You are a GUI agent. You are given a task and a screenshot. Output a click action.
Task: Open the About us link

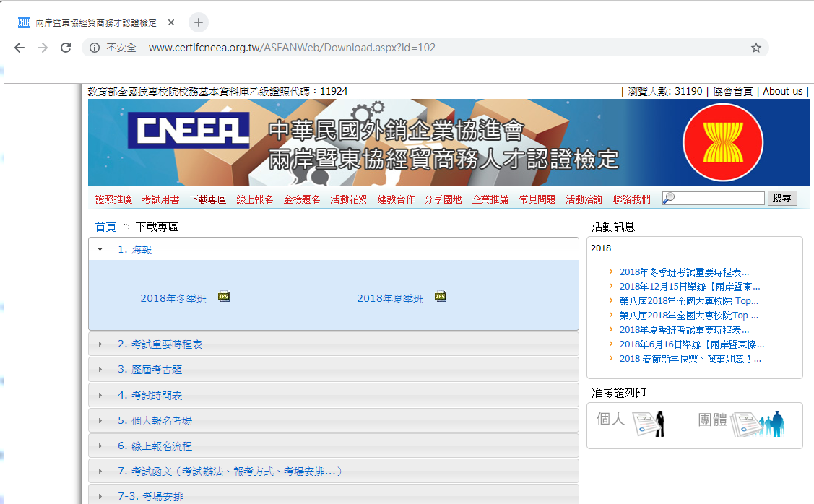click(782, 92)
